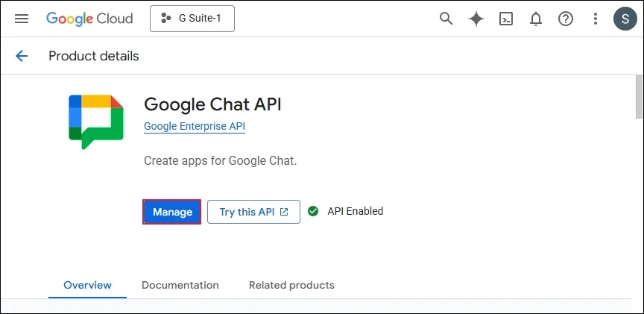Click the Product details heading text
Image resolution: width=644 pixels, height=314 pixels.
tap(94, 56)
